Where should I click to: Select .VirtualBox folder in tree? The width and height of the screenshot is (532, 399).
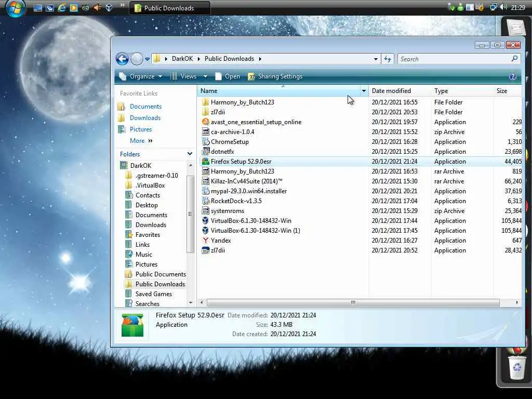150,185
